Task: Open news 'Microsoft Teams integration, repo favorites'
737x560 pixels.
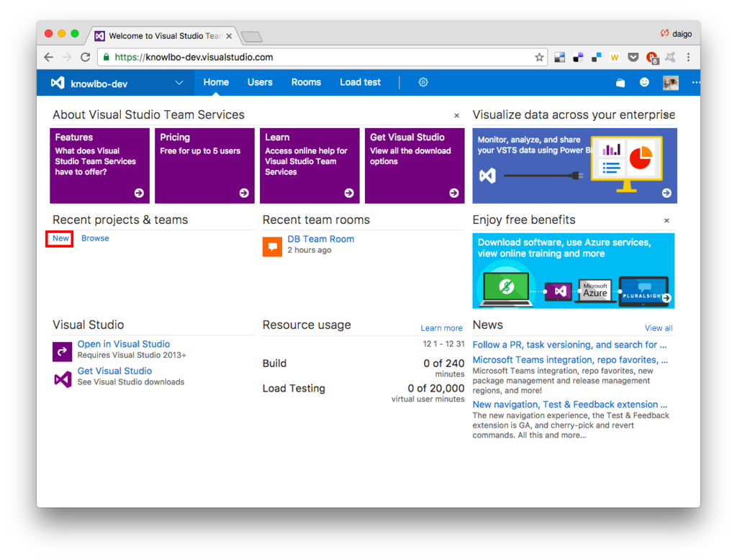Action: 570,360
